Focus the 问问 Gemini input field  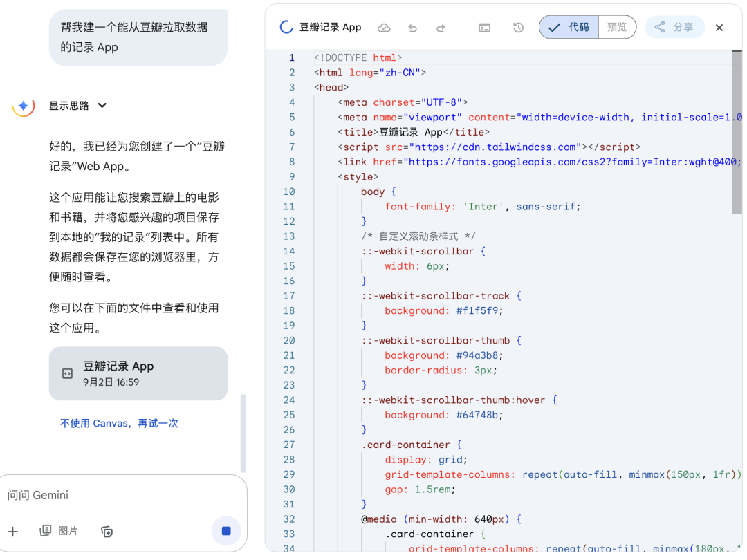click(118, 495)
